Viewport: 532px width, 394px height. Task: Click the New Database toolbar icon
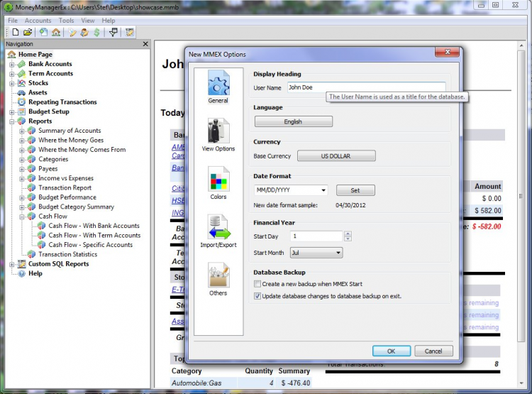coord(16,32)
